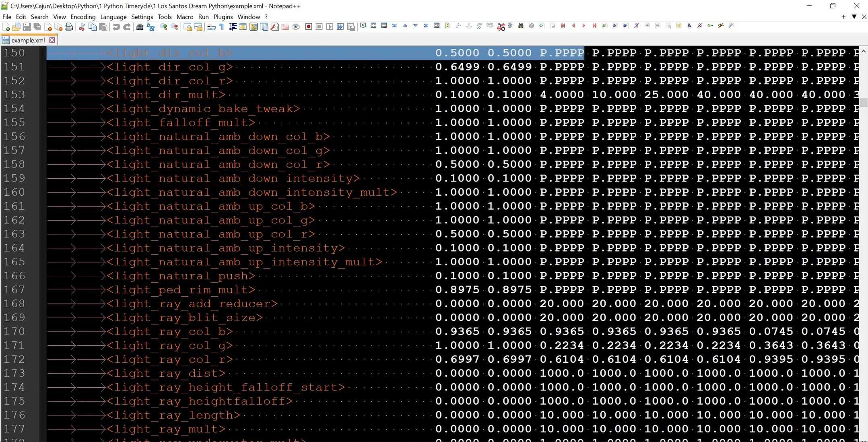The image size is (868, 442).
Task: Toggle word wrap in the toolbar
Action: [x=211, y=27]
